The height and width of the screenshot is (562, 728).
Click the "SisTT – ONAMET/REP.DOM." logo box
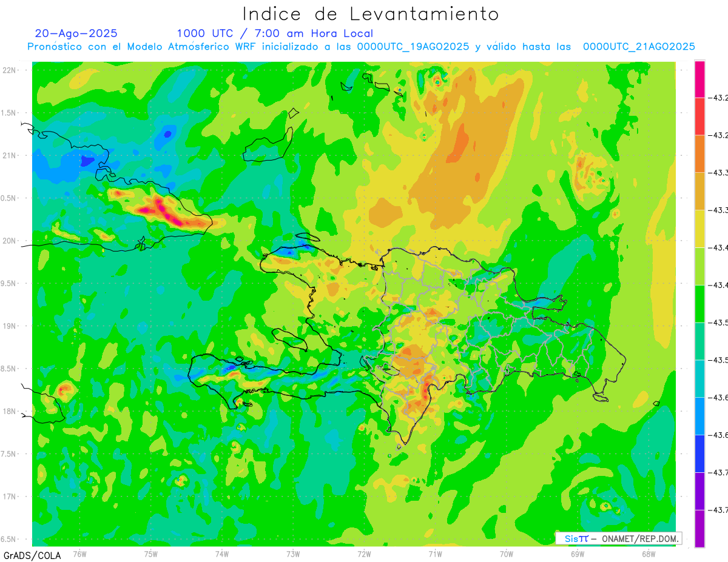[618, 538]
